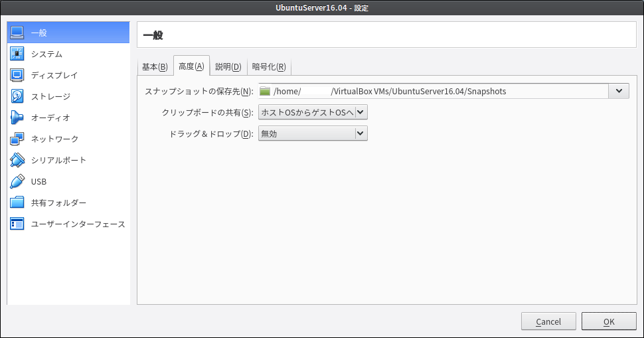The width and height of the screenshot is (644, 338).
Task: Open the シリアルポート connector icon
Action: click(17, 160)
